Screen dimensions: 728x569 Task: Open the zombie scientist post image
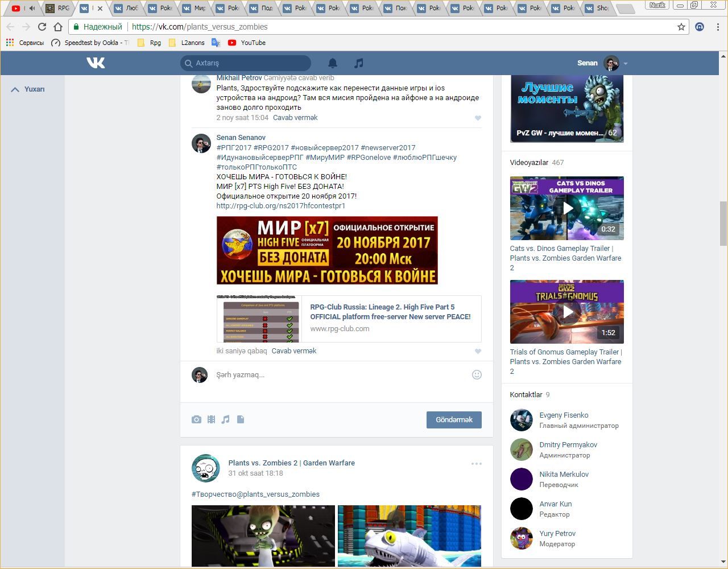(263, 536)
